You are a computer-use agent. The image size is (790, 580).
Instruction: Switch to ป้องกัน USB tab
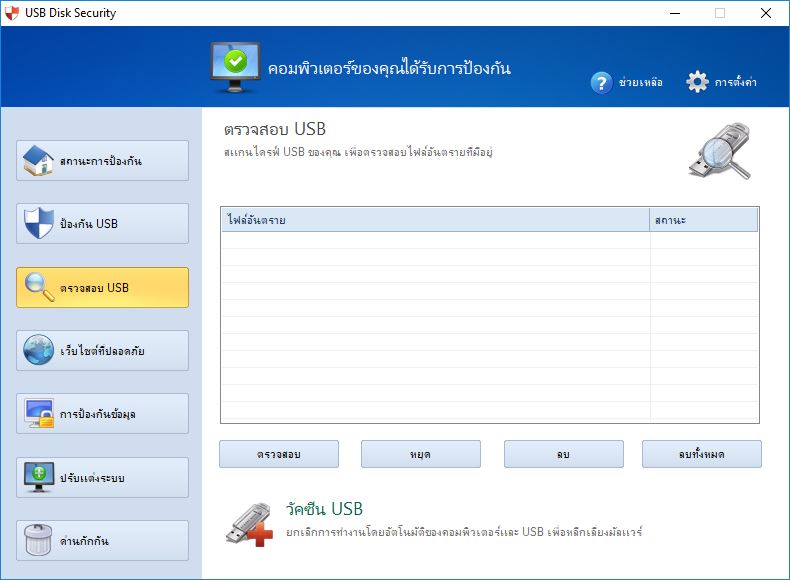pos(102,224)
